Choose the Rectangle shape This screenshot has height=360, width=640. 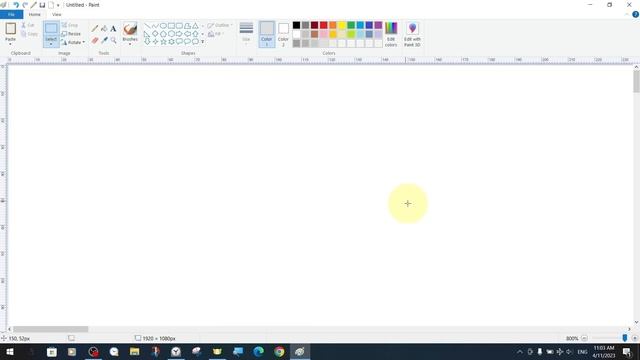coord(171,26)
